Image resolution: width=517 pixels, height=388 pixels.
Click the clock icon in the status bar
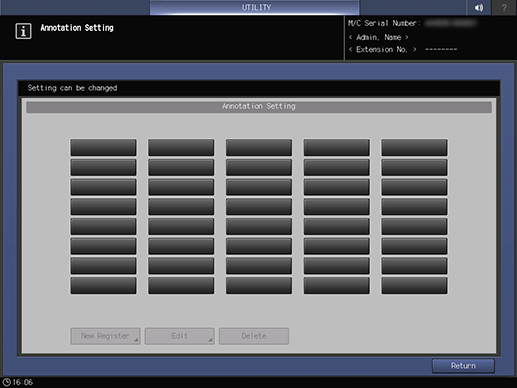click(6, 382)
